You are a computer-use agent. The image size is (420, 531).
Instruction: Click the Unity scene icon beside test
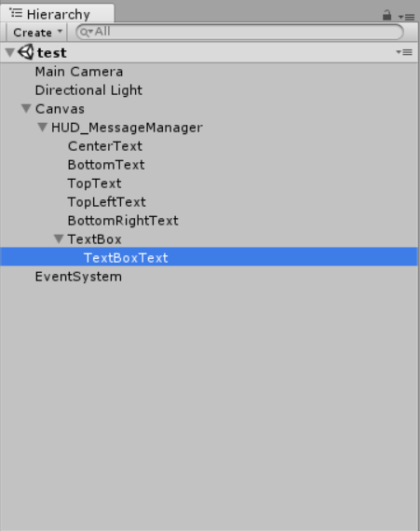(x=26, y=52)
